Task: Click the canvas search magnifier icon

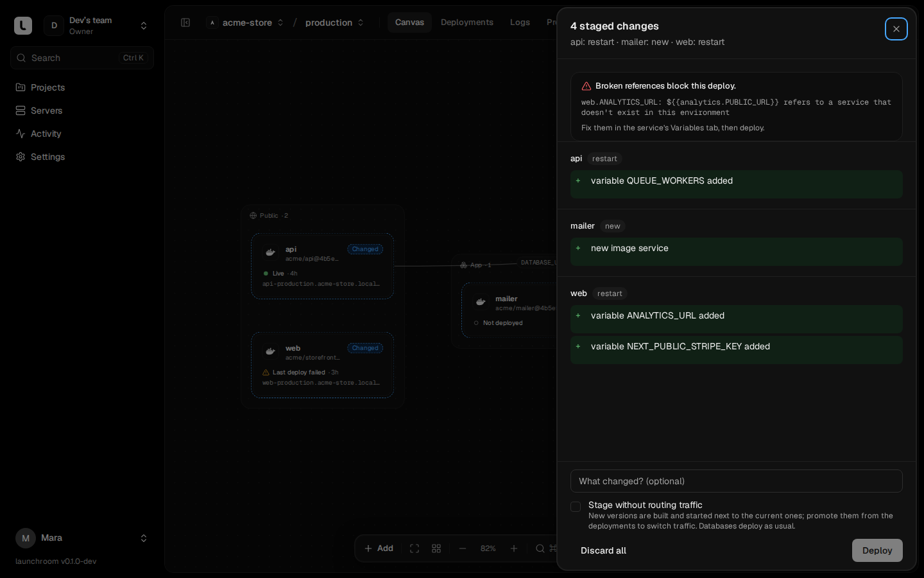Action: pyautogui.click(x=540, y=548)
